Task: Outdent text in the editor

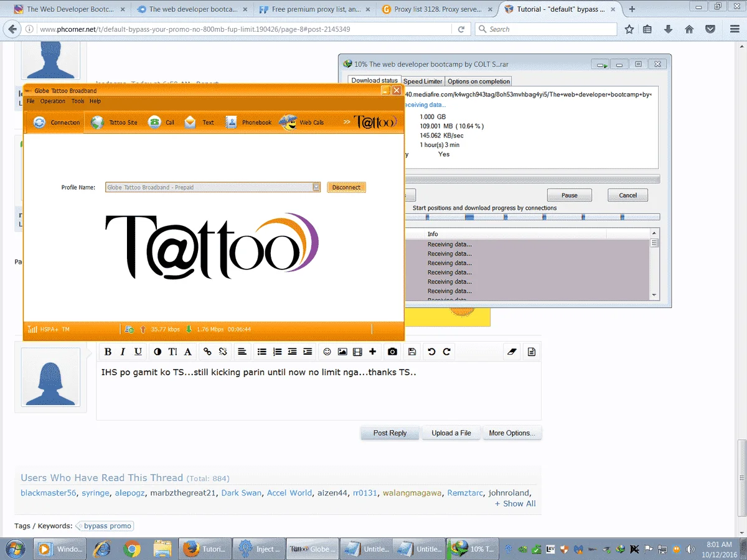Action: 293,352
